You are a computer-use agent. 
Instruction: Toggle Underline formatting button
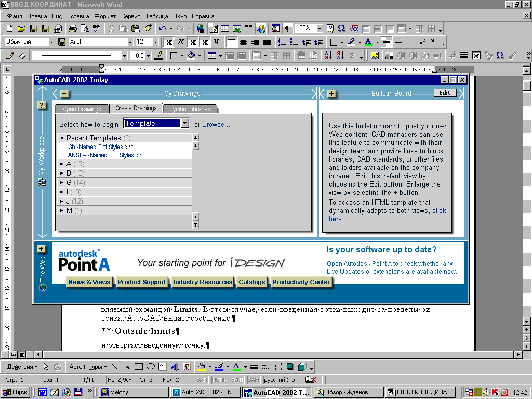click(217, 42)
